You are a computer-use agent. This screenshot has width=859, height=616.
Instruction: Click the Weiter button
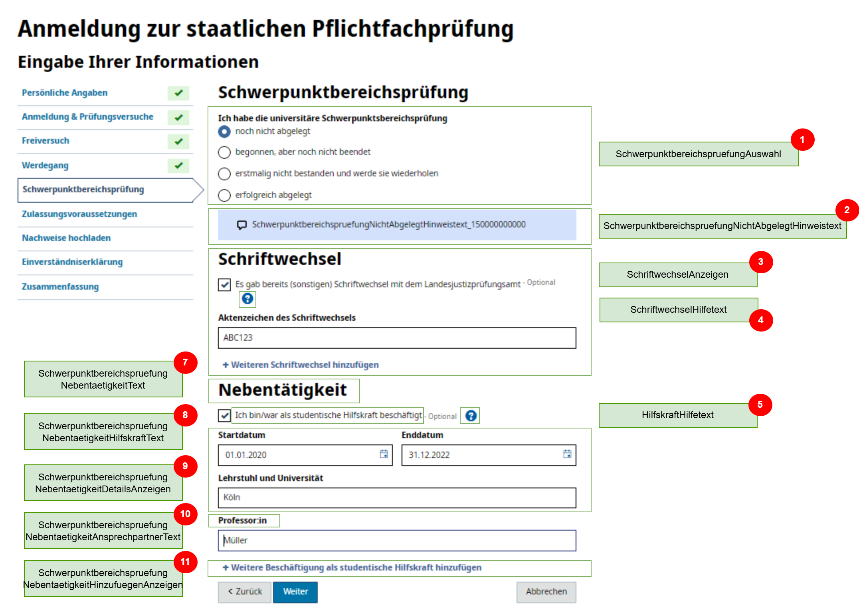pos(295,592)
